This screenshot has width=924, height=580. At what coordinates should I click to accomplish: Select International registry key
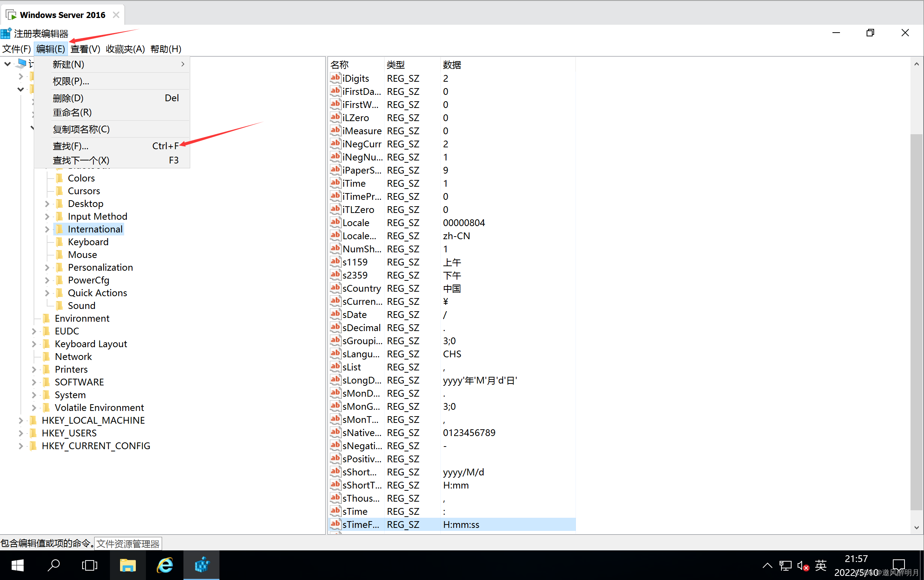tap(95, 229)
